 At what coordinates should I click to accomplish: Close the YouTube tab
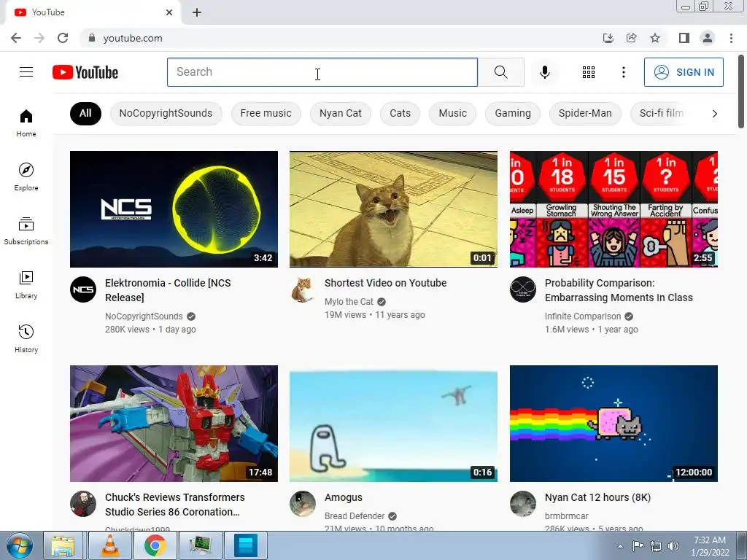(169, 12)
